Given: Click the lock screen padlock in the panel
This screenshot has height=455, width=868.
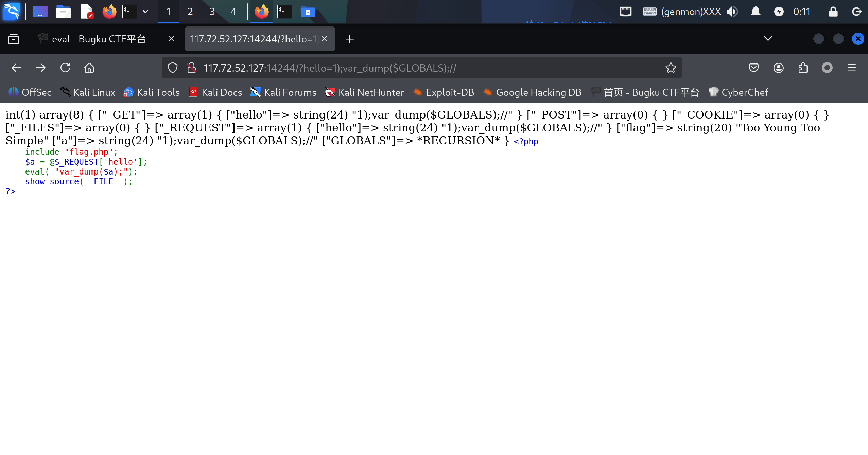Looking at the screenshot, I should point(833,12).
